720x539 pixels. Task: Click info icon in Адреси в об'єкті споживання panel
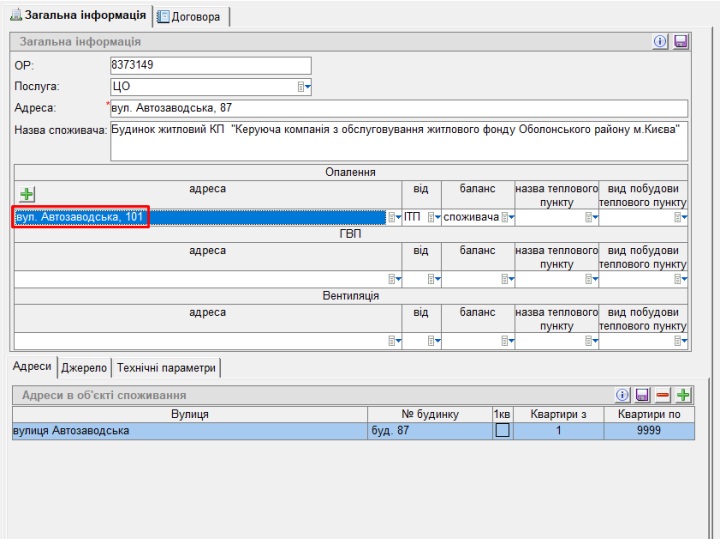click(622, 396)
